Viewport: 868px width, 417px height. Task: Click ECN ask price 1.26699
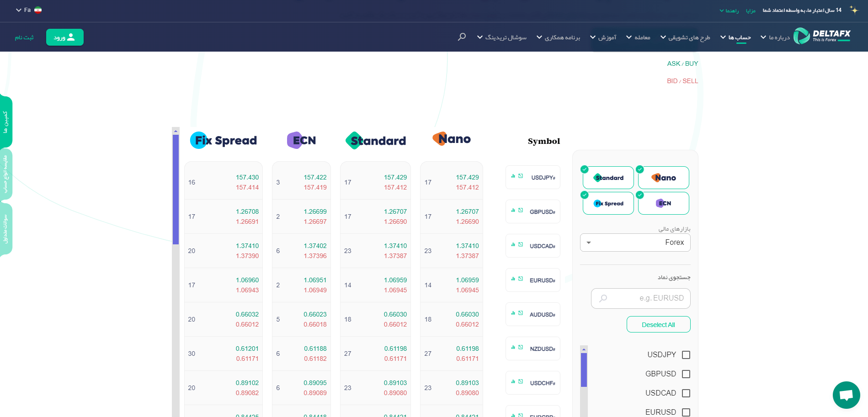[x=315, y=211]
